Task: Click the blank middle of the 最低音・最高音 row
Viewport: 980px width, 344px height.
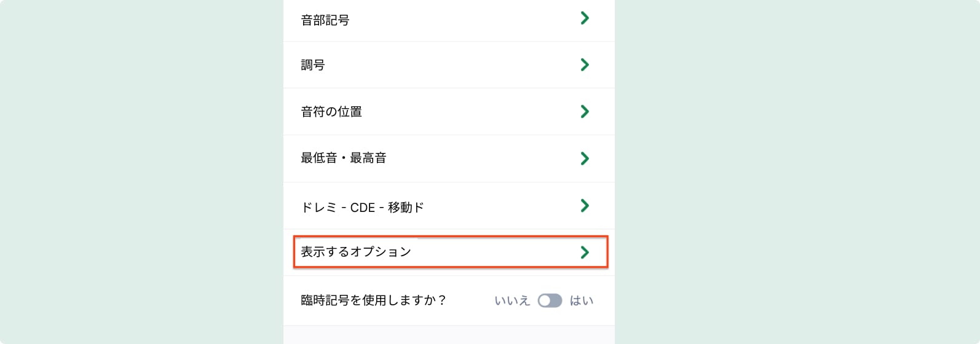Action: point(480,158)
